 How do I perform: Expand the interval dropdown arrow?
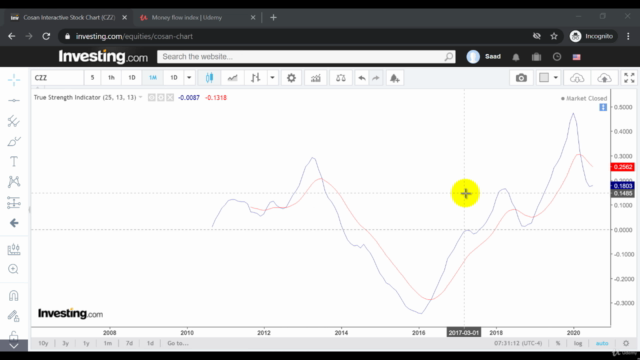coord(189,78)
